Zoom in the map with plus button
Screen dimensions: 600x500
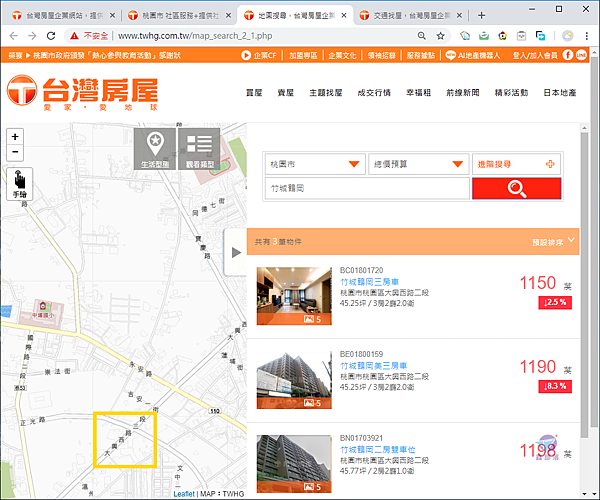click(x=15, y=137)
